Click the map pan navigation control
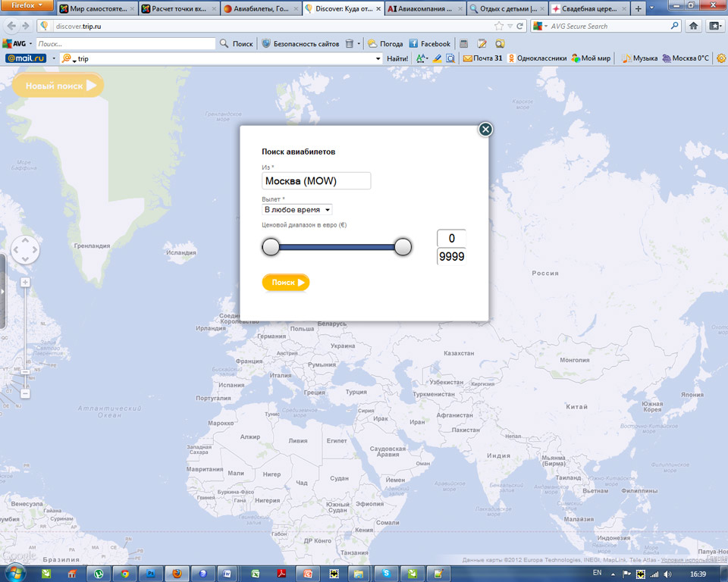This screenshot has width=728, height=582. coord(25,249)
